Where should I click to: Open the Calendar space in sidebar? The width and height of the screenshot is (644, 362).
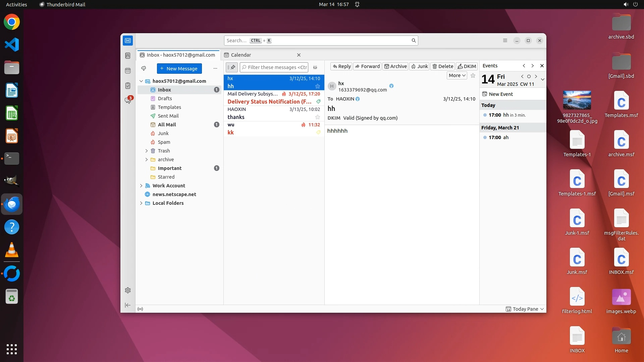pyautogui.click(x=128, y=71)
